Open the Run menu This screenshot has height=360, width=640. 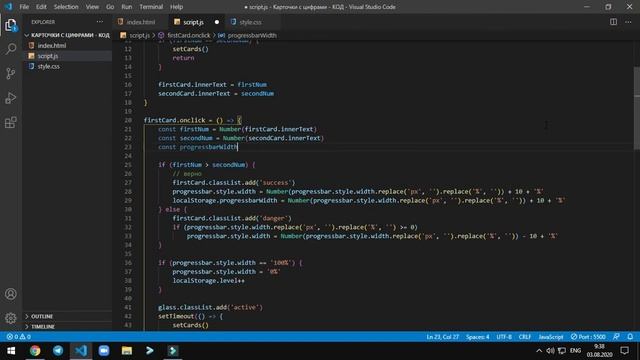coord(127,7)
